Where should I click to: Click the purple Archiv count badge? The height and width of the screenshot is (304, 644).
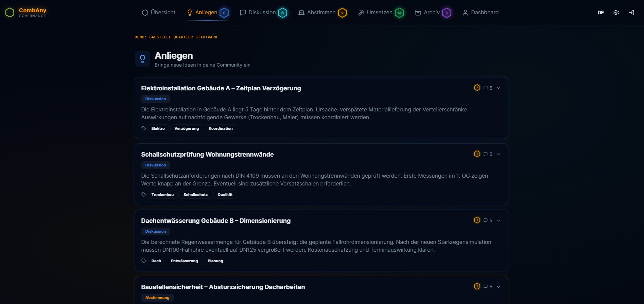point(447,13)
